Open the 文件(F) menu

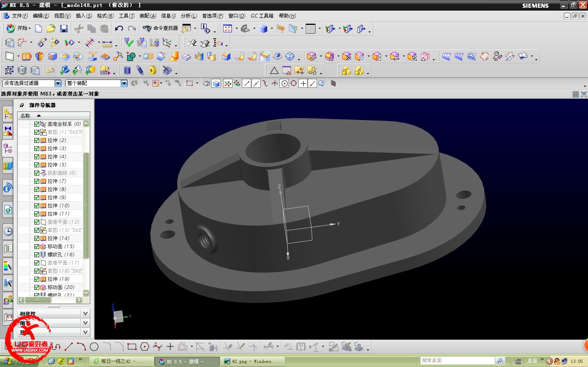[x=20, y=16]
